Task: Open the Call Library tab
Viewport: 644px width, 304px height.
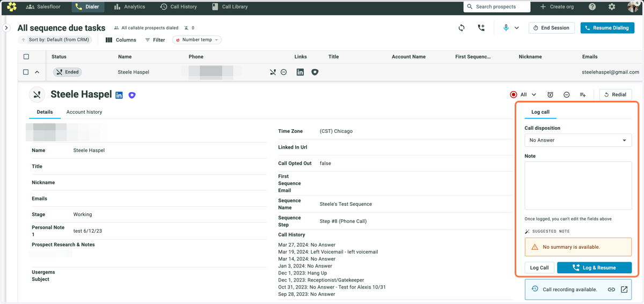Action: coord(229,7)
